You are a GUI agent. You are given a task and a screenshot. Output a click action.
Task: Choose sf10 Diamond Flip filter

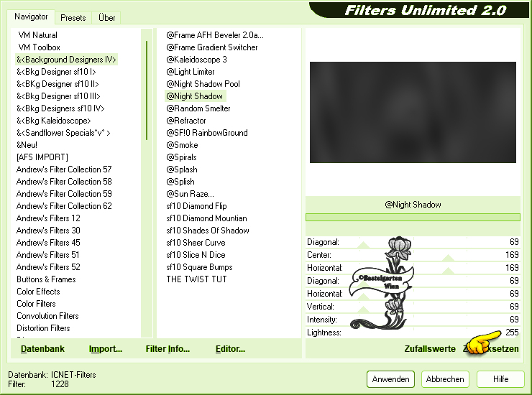point(196,206)
